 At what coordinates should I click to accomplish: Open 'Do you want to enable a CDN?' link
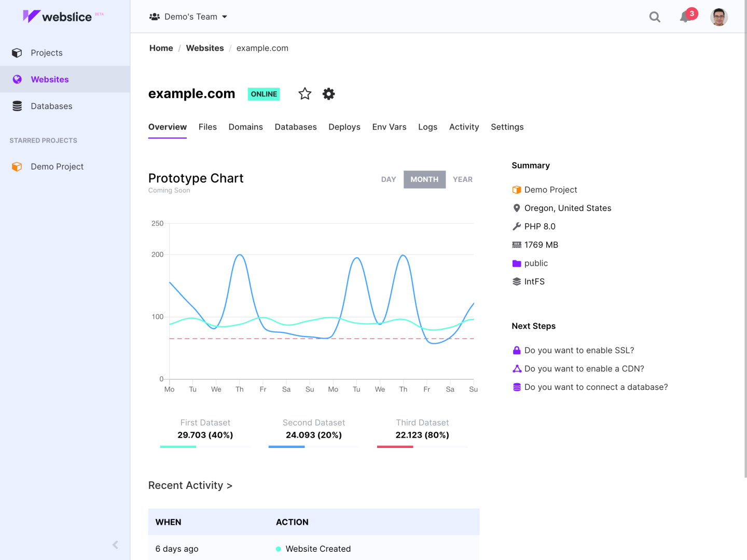pyautogui.click(x=584, y=369)
